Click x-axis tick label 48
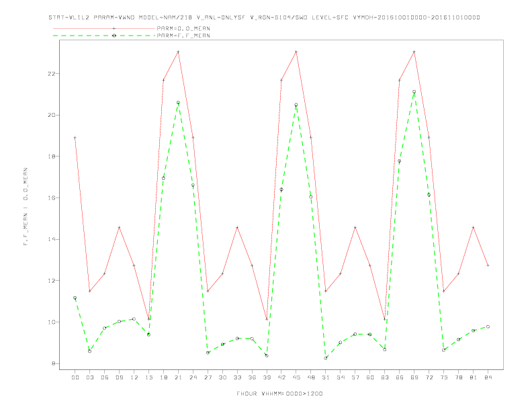 311,377
